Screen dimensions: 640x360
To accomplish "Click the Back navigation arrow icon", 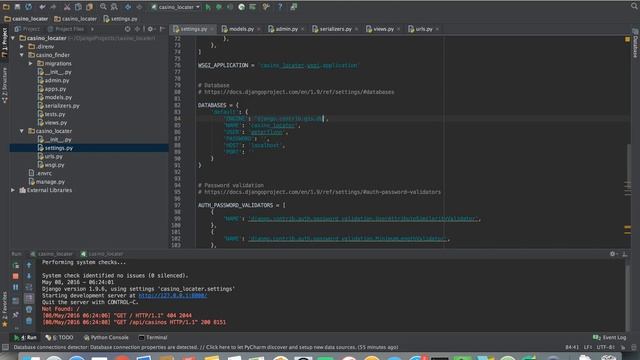I will coord(128,7).
